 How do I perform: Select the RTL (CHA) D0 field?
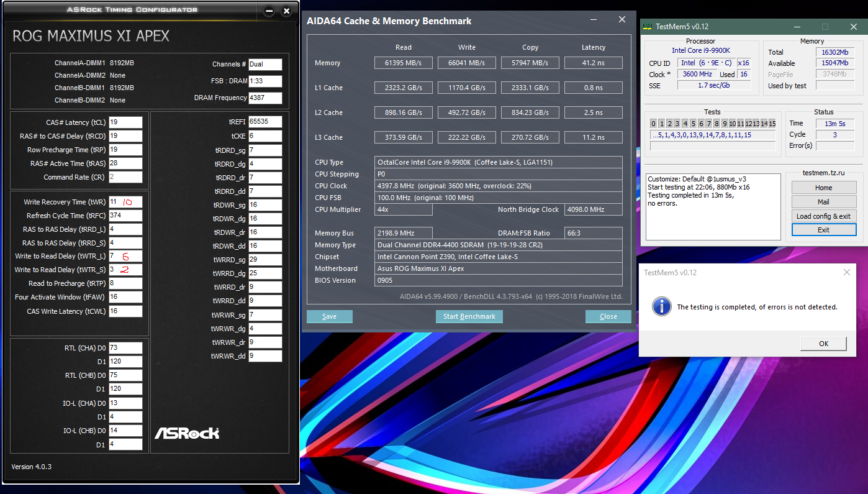point(125,348)
